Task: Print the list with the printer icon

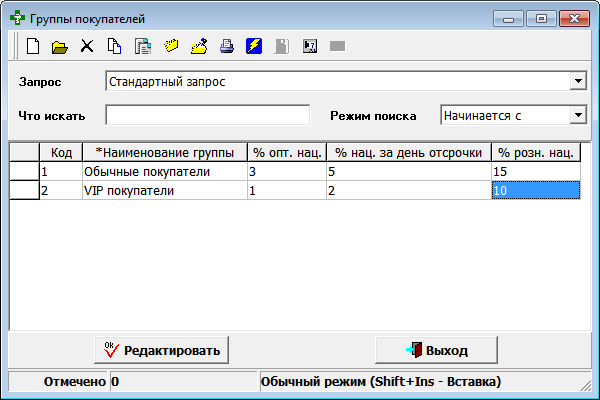Action: tap(227, 46)
